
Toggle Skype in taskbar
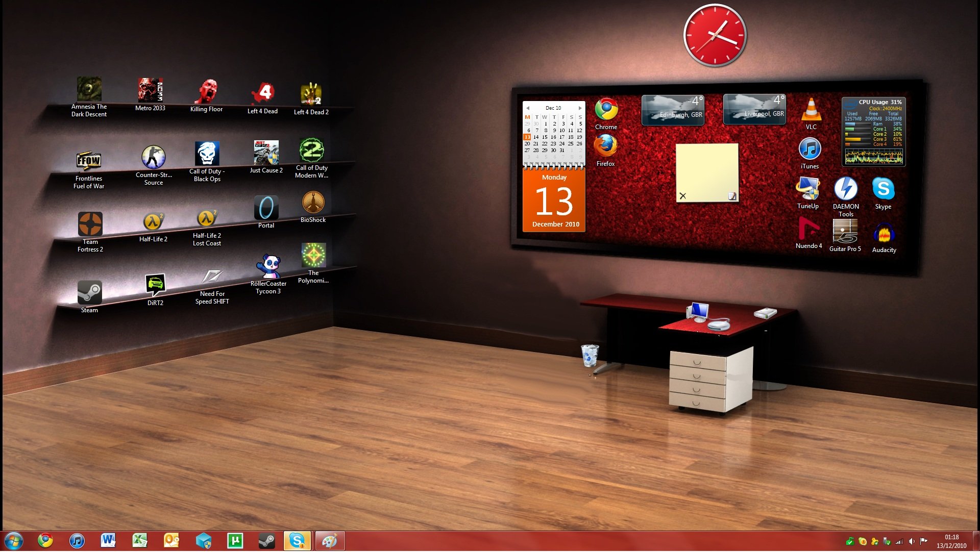tap(299, 541)
